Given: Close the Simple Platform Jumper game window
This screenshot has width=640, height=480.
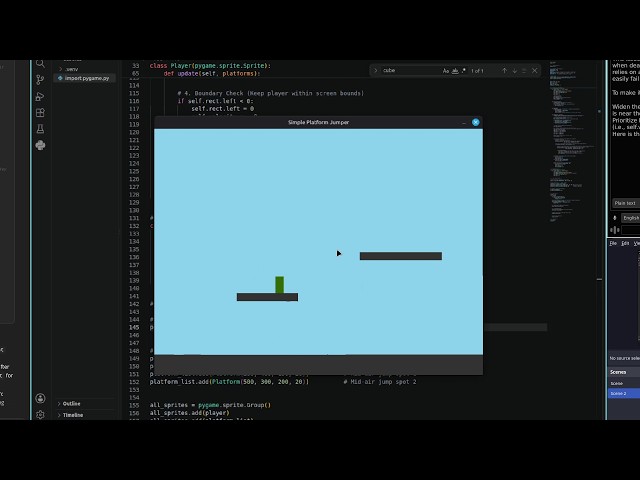Looking at the screenshot, I should [x=476, y=122].
